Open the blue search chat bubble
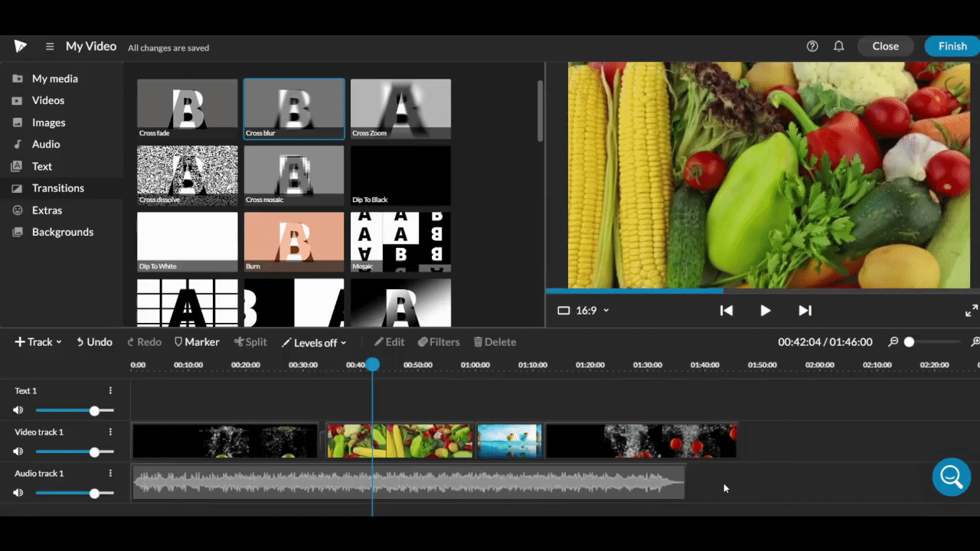Image resolution: width=980 pixels, height=551 pixels. [x=952, y=477]
